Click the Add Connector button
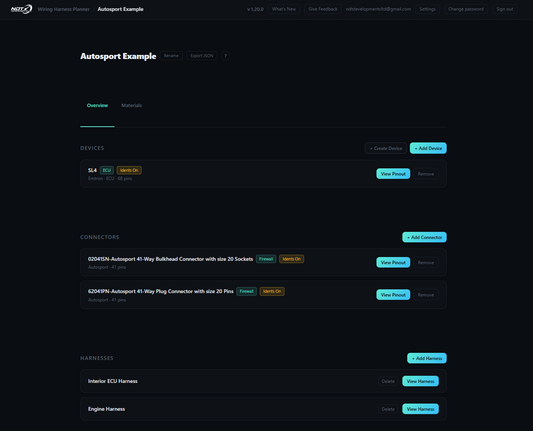 [425, 237]
